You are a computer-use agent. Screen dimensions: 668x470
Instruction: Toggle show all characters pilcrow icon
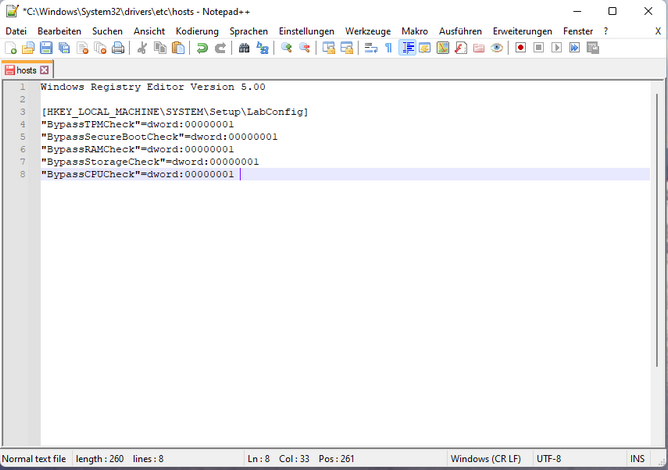388,48
